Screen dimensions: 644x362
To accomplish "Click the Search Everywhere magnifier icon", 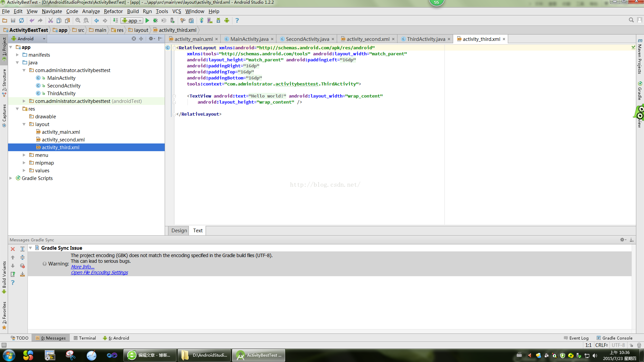I will coord(631,20).
